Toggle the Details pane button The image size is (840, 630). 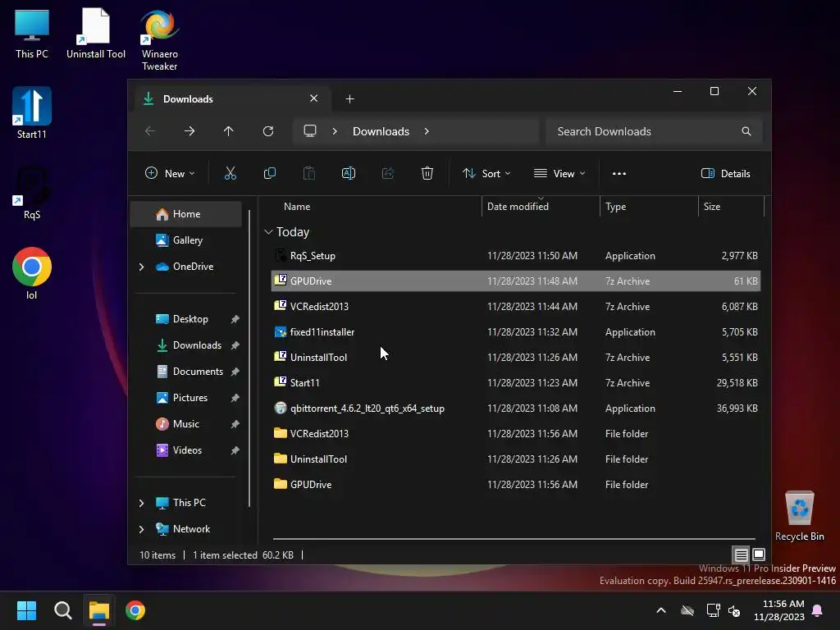pos(726,174)
